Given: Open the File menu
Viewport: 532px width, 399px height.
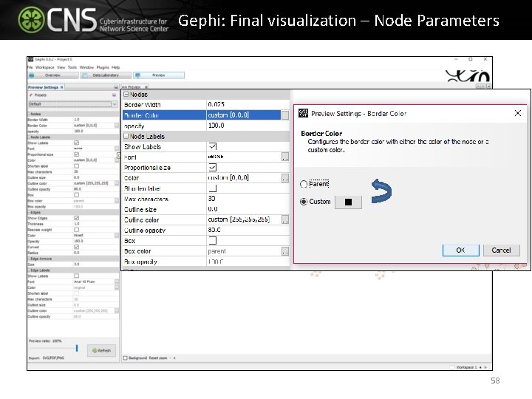Looking at the screenshot, I should [30, 67].
